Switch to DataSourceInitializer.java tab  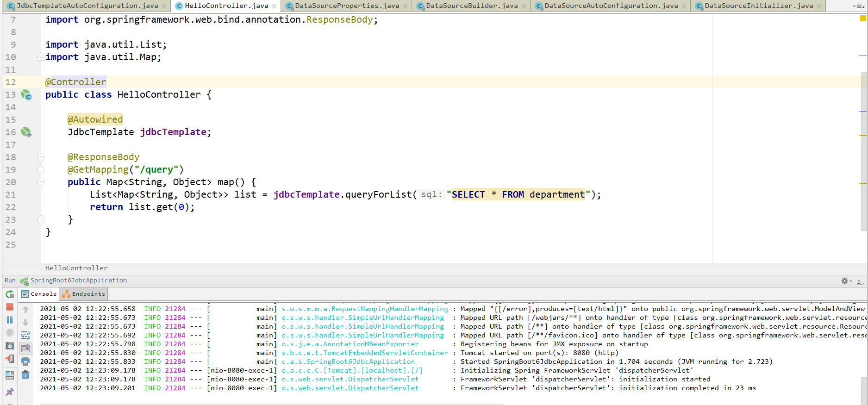tap(759, 6)
